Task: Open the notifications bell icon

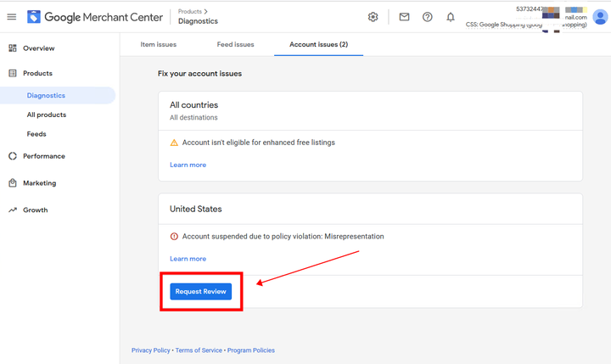Action: 451,17
